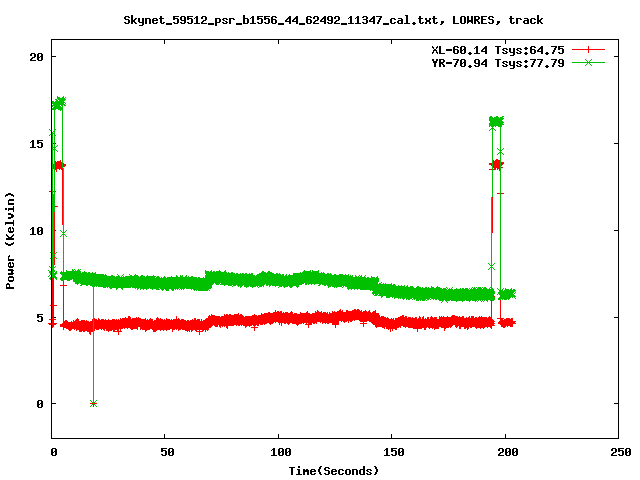This screenshot has height=480, width=640.
Task: Click y-axis tick label 5
Action: click(x=40, y=318)
